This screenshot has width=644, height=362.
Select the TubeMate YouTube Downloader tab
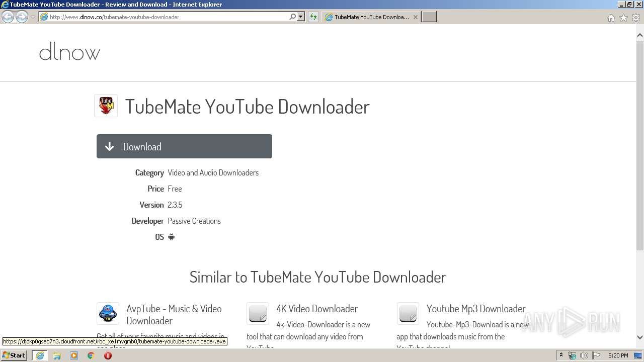pos(371,17)
